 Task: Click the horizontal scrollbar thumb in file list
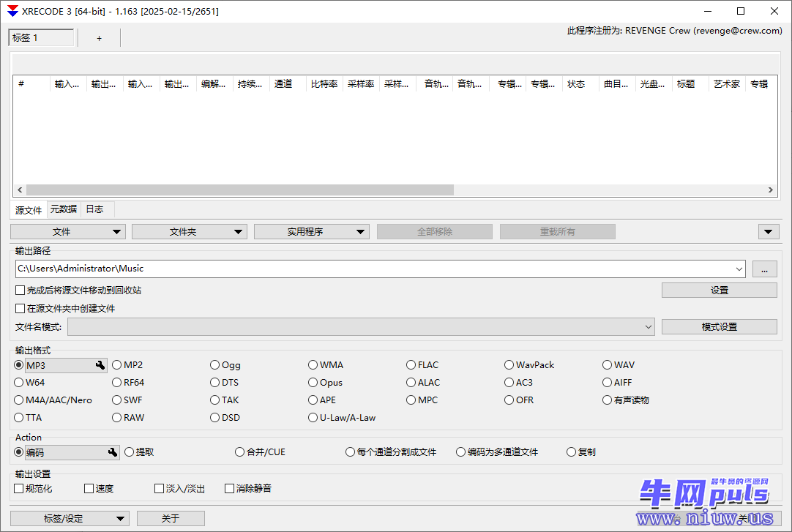point(240,190)
